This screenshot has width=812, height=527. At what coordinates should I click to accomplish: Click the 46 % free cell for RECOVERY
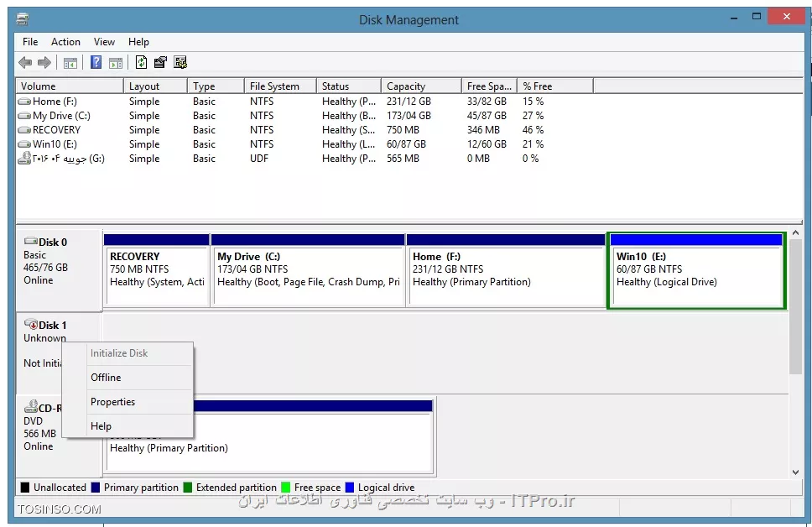[533, 130]
